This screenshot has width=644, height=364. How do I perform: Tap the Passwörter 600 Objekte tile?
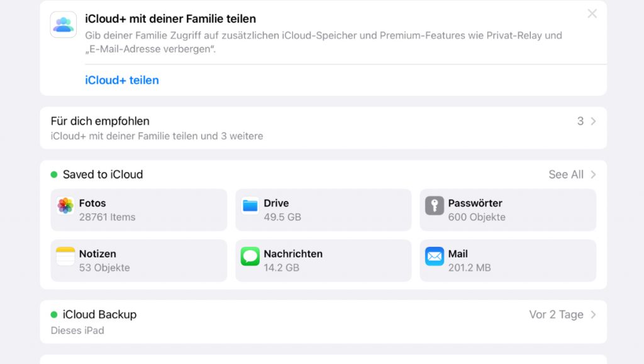[x=508, y=210]
